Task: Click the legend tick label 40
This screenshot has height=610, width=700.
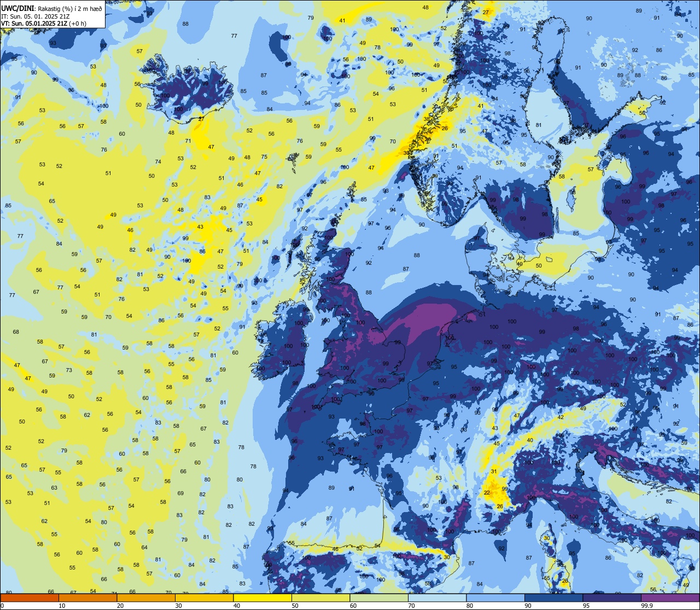Action: click(237, 606)
